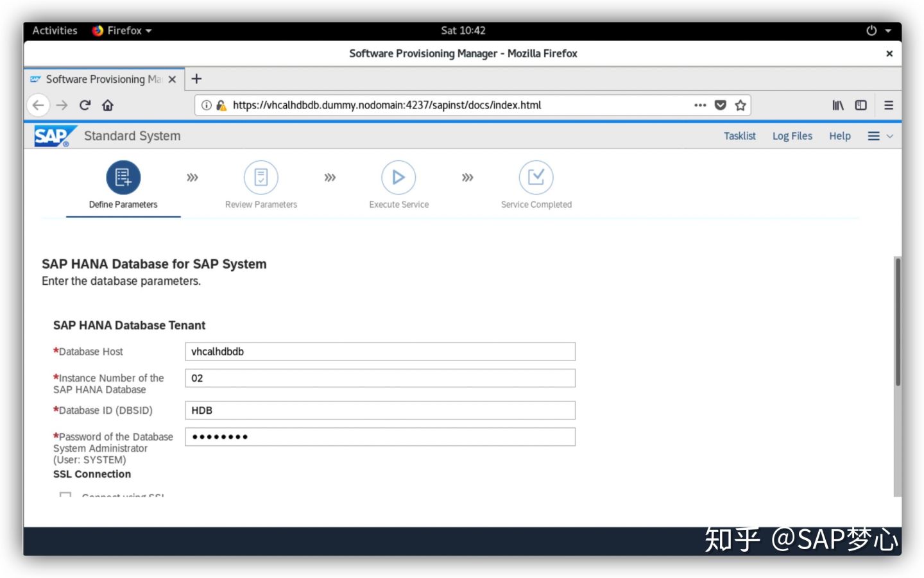Toggle the Firefox sidebar icon
The image size is (924, 578).
861,105
